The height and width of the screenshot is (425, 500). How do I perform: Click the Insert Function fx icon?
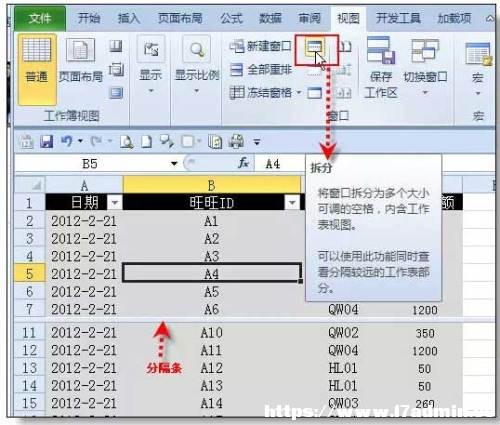pyautogui.click(x=243, y=163)
